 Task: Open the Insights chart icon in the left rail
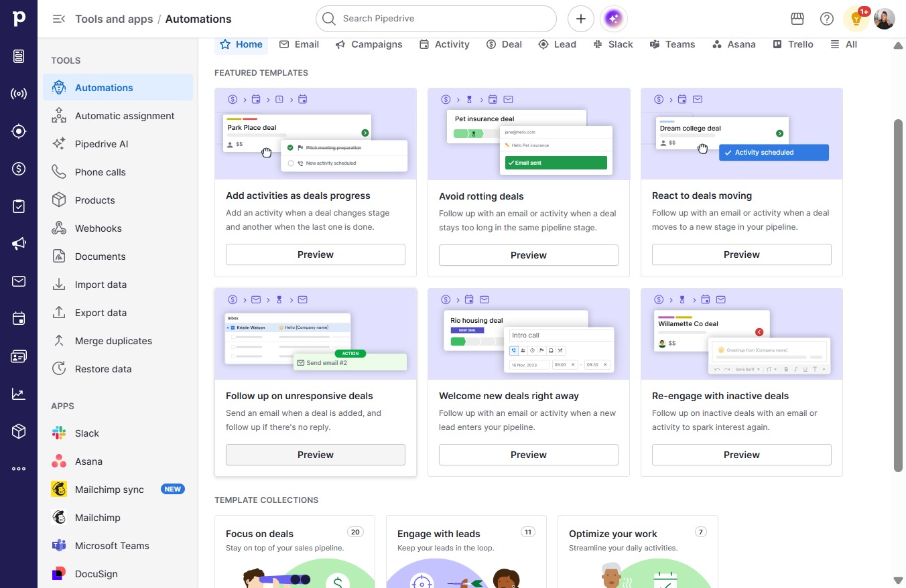point(19,394)
